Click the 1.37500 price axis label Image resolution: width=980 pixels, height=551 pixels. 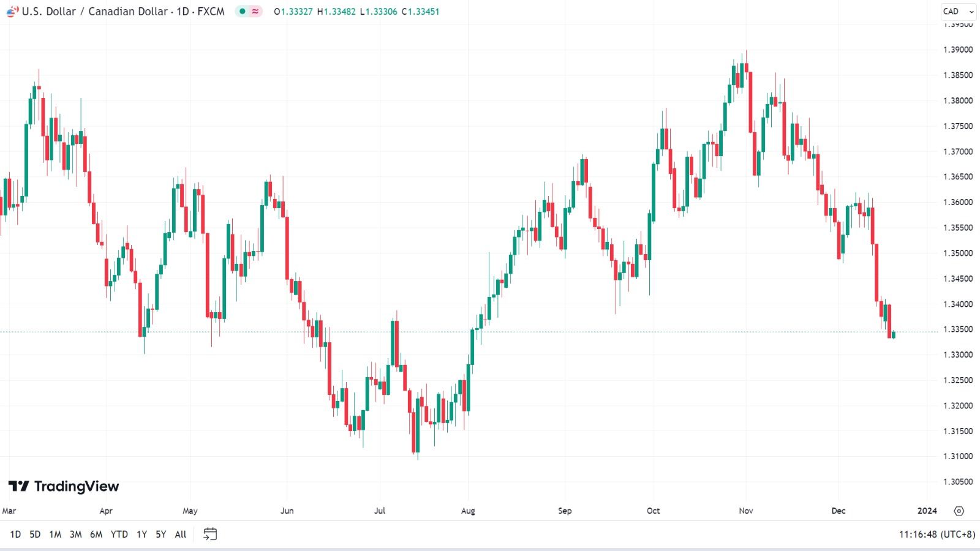pyautogui.click(x=958, y=126)
